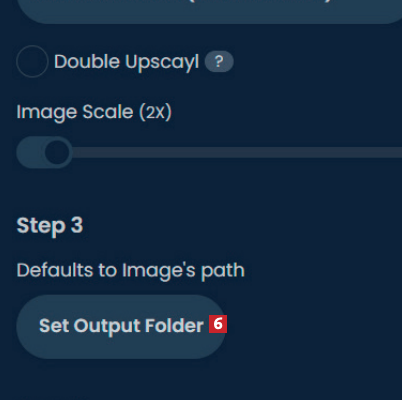
Task: Click the Image Scale slider handle
Action: 57,152
